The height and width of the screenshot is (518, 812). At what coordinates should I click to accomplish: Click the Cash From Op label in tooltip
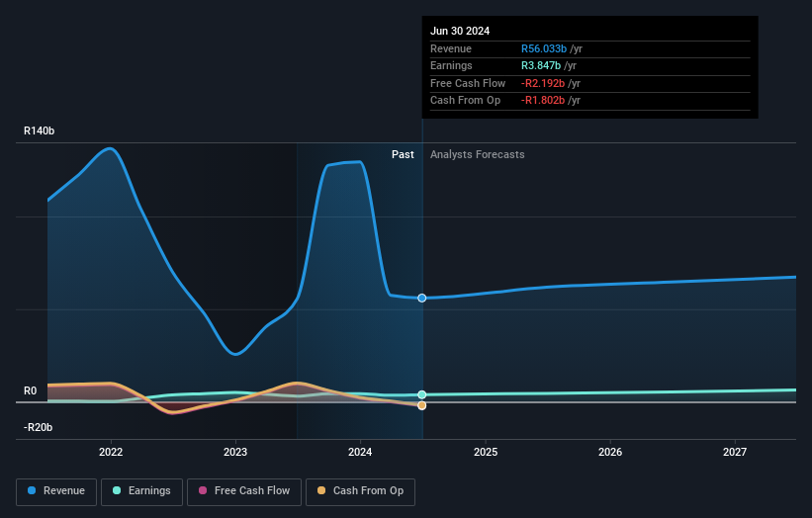coord(465,101)
